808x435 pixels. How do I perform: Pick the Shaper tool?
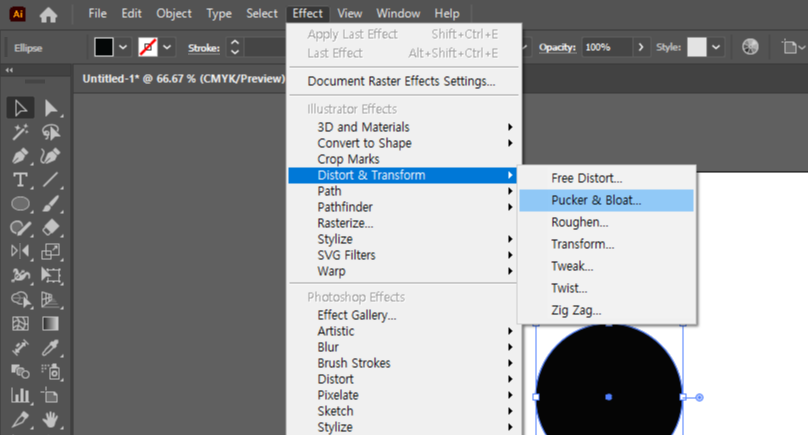click(x=20, y=227)
